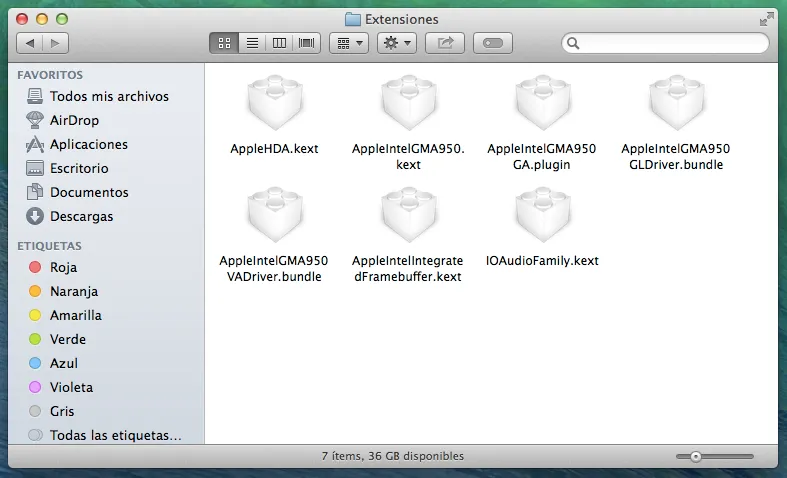Select the Roja red tag dot

35,267
